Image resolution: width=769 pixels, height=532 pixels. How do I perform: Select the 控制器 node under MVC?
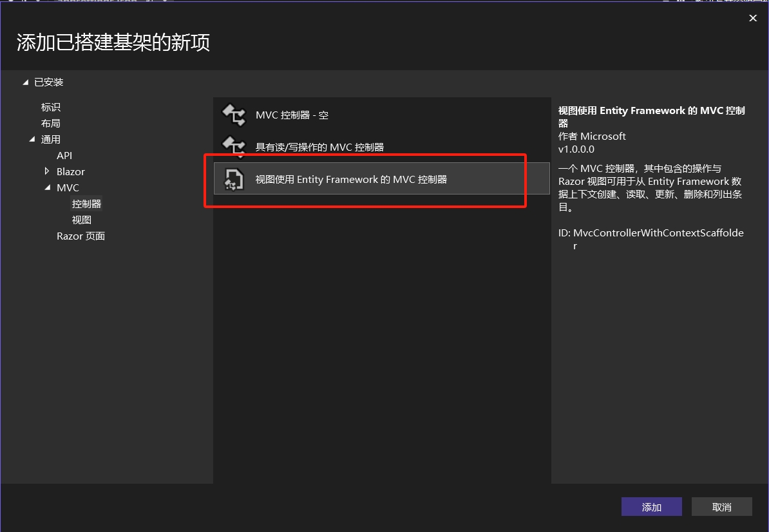point(86,204)
